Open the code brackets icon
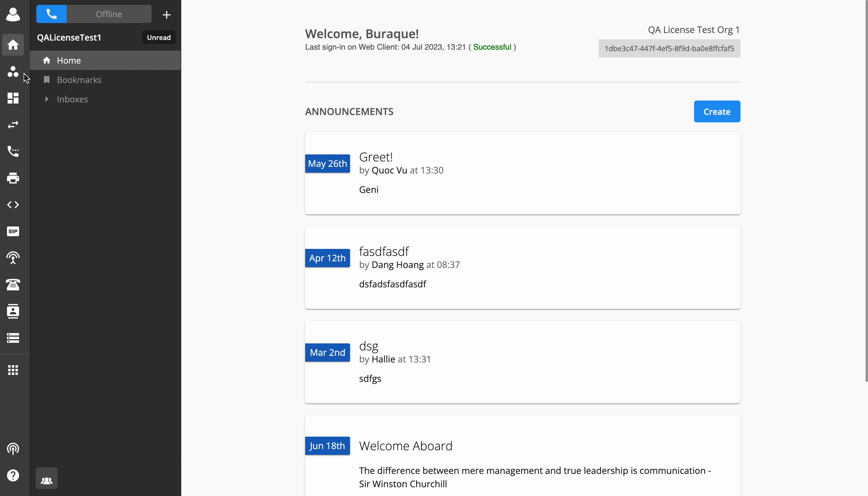868x496 pixels. [x=13, y=204]
